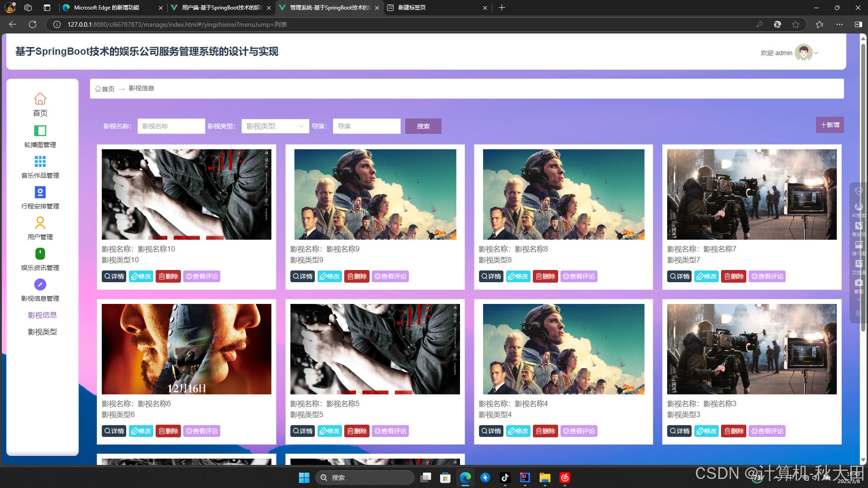Select 影视信息 submenu item
The image size is (868, 488).
(x=43, y=315)
